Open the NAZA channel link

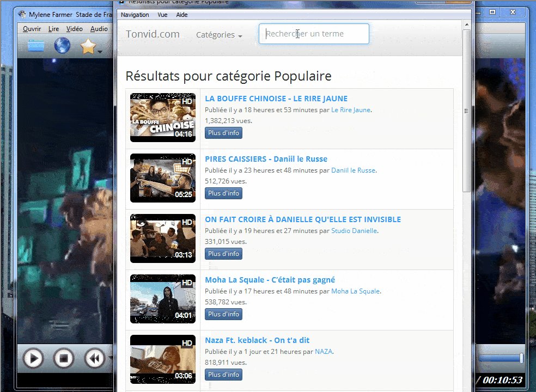(x=324, y=352)
